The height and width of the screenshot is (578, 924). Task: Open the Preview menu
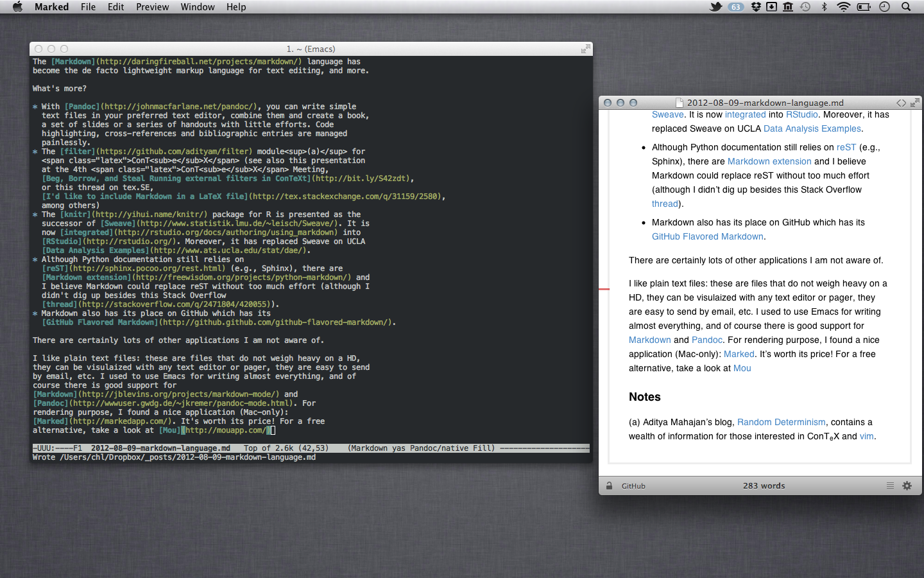click(x=152, y=7)
